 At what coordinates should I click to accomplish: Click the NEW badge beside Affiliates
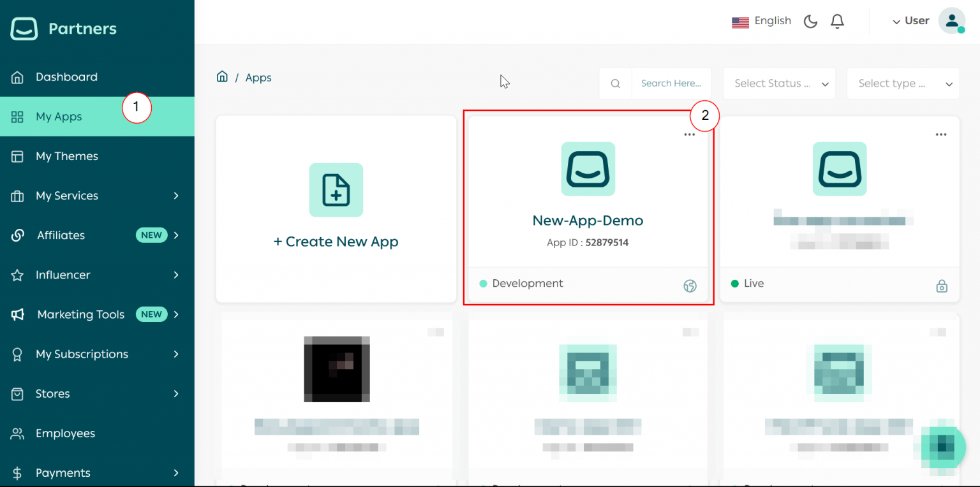(x=151, y=235)
